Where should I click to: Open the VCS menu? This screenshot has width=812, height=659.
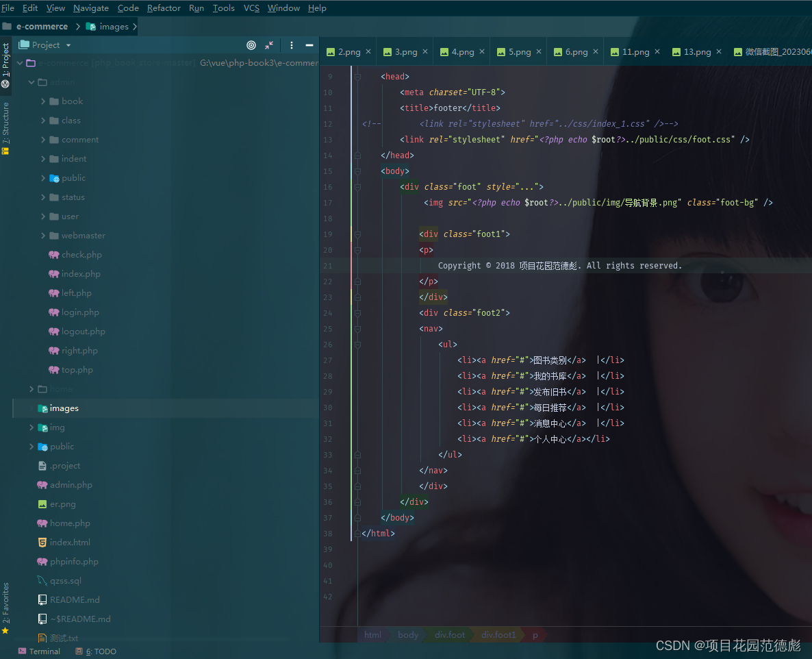click(251, 8)
